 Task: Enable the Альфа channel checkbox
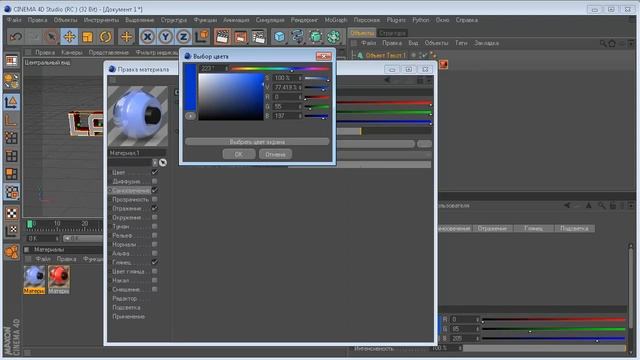tap(155, 253)
